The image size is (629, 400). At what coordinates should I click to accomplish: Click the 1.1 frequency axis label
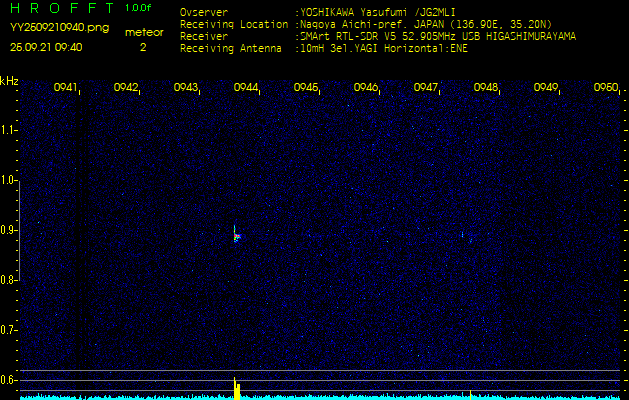coord(9,130)
